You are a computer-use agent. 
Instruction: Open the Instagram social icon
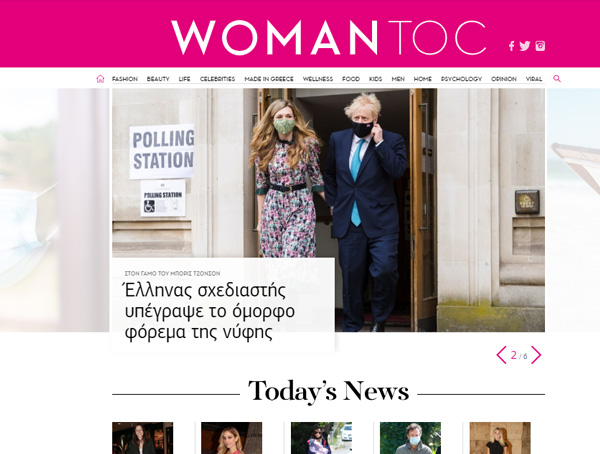(540, 46)
